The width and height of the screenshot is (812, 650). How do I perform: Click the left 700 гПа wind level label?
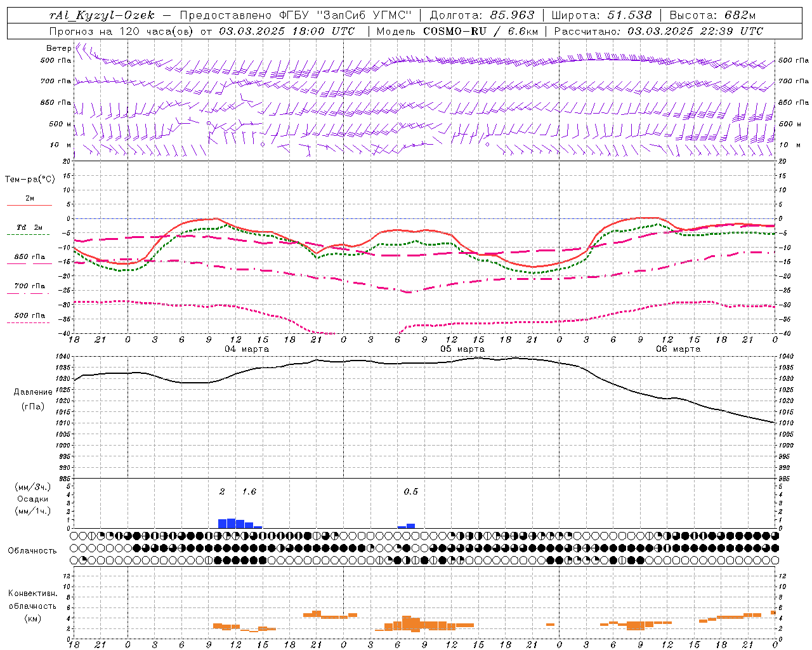click(56, 81)
